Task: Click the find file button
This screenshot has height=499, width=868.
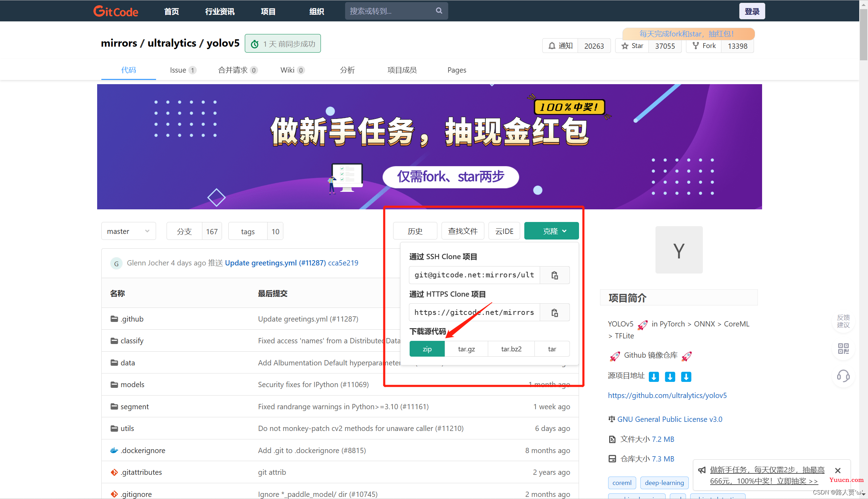Action: pyautogui.click(x=463, y=231)
